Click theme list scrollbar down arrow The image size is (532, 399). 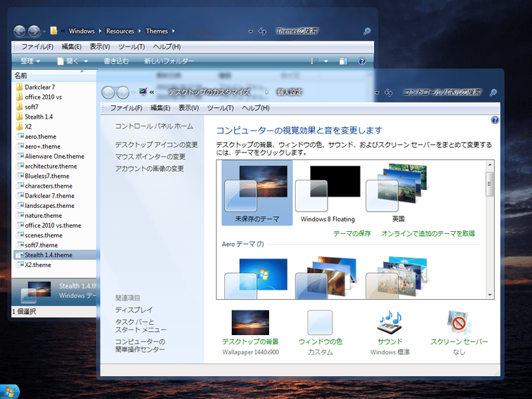(489, 295)
